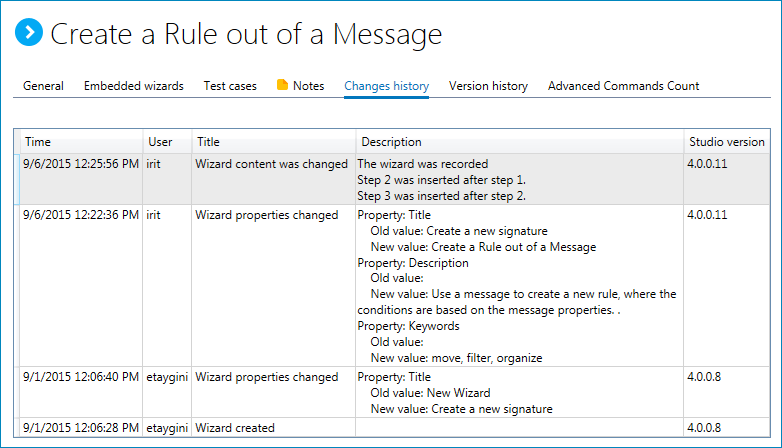Select the Wizard created row

click(235, 428)
